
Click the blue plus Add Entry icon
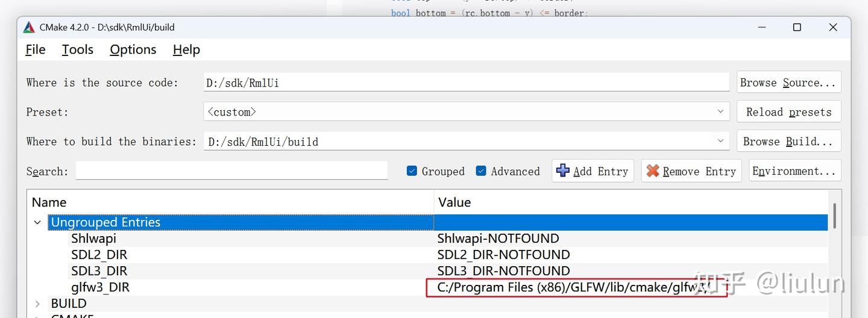click(x=562, y=171)
